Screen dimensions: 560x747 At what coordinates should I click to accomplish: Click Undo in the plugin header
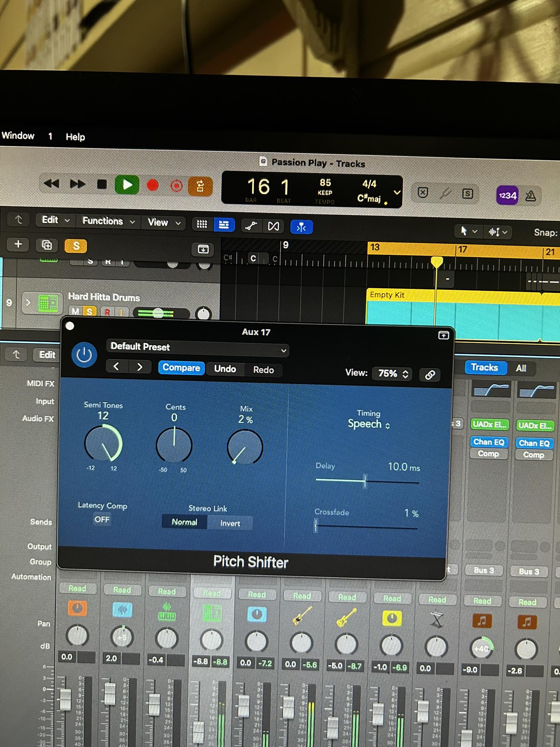pyautogui.click(x=225, y=369)
